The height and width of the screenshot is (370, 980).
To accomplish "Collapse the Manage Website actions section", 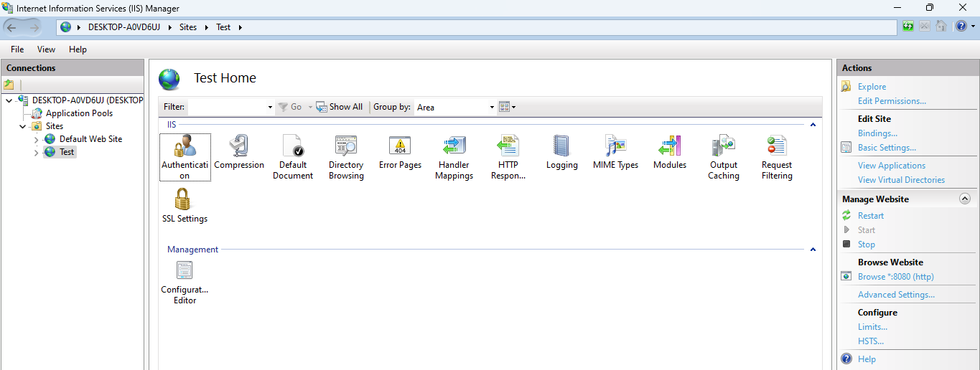I will (x=964, y=199).
